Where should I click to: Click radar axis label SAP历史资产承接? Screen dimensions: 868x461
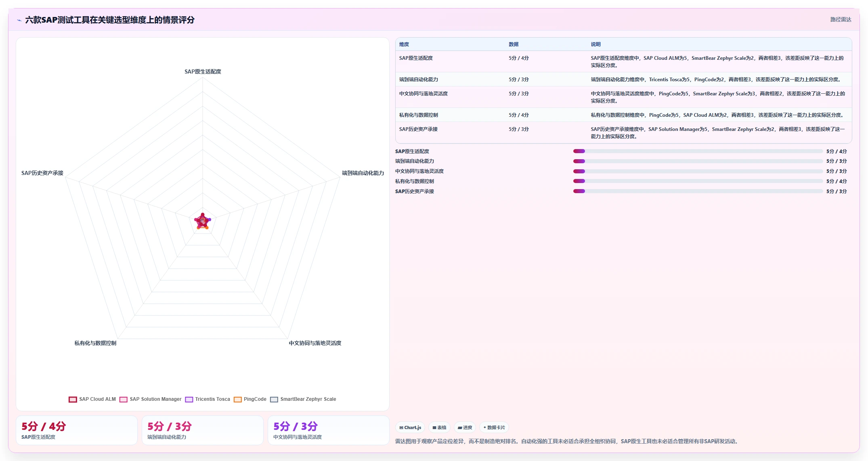pos(42,173)
